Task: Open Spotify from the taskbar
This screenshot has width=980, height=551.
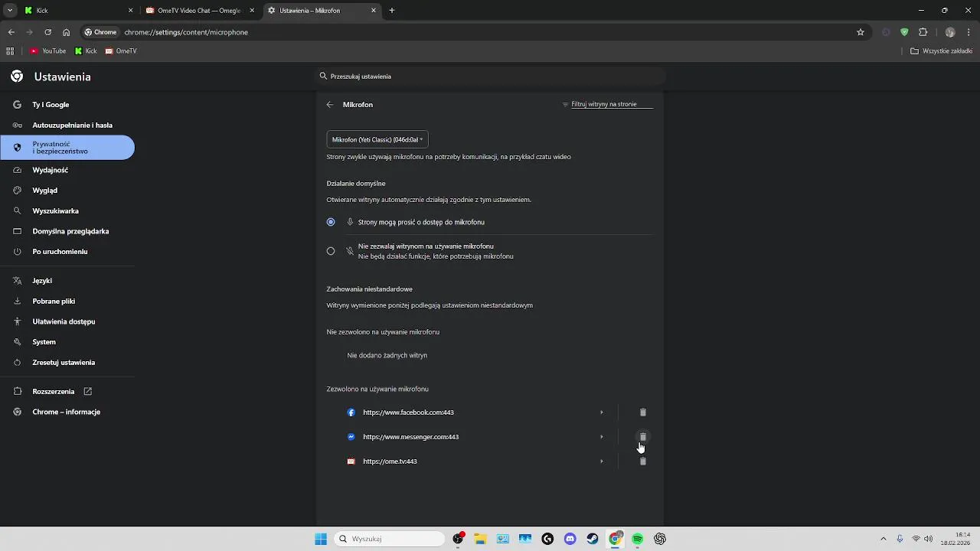Action: (x=637, y=539)
